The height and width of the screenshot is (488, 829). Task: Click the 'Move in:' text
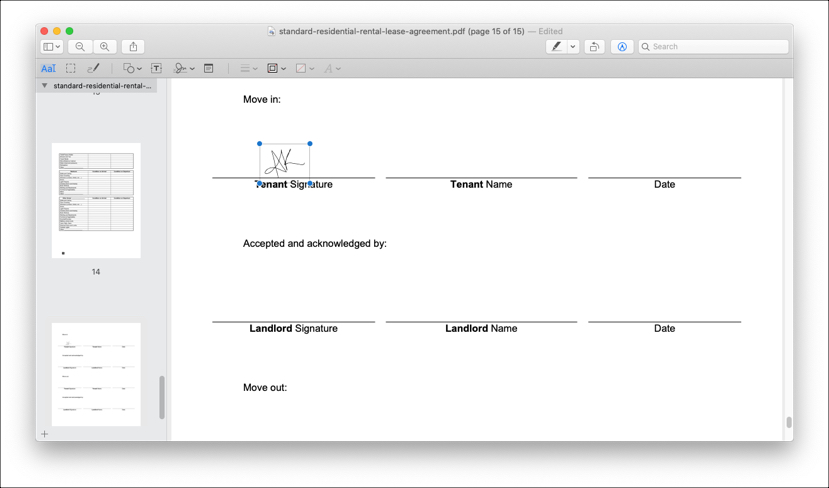click(x=262, y=99)
